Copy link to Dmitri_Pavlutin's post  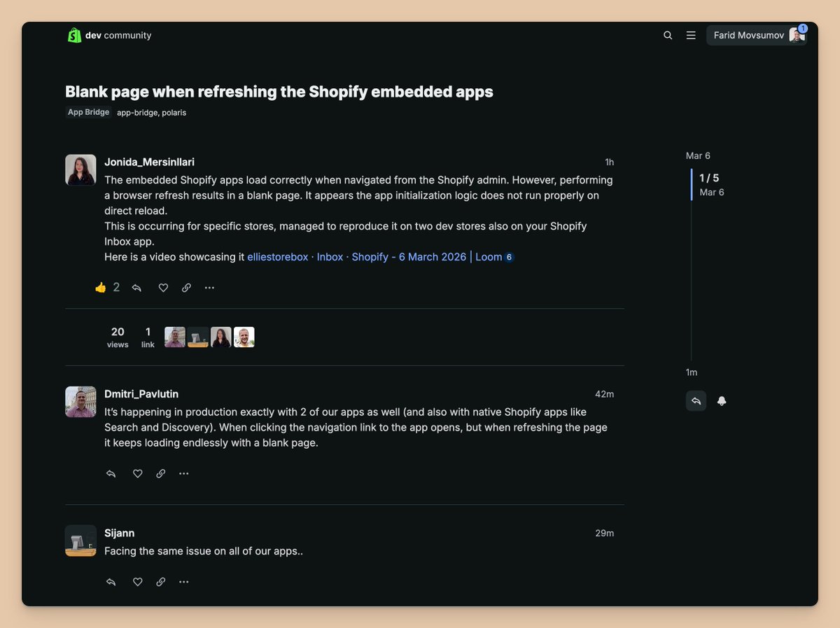(x=161, y=474)
